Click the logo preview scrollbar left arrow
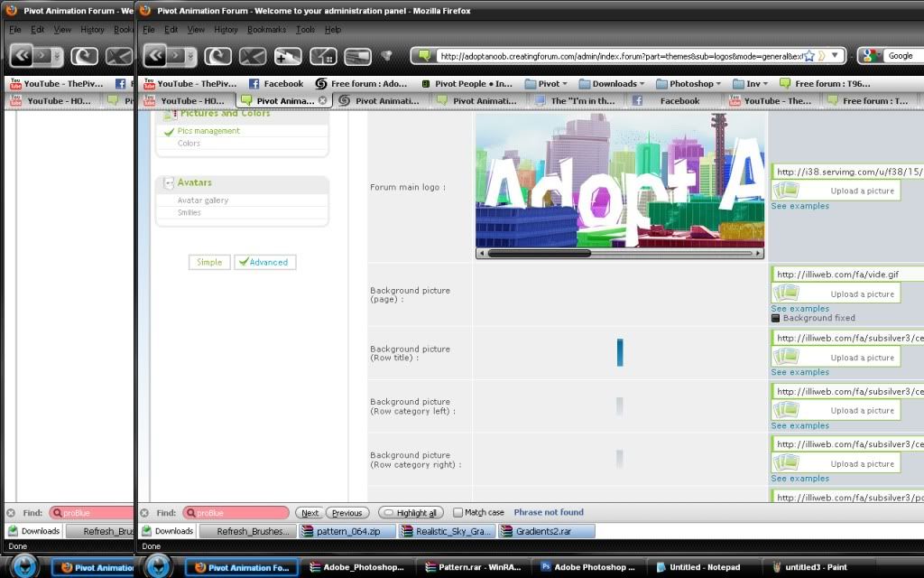The height and width of the screenshot is (578, 924). click(x=482, y=254)
